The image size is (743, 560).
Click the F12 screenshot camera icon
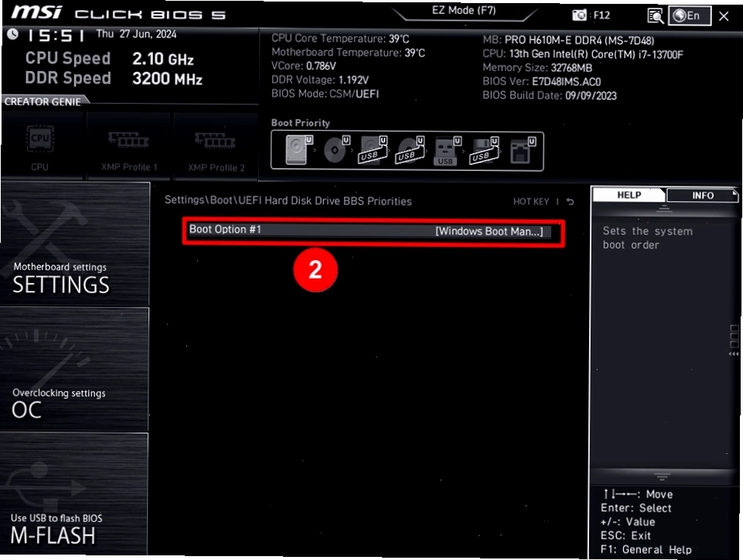pyautogui.click(x=579, y=15)
